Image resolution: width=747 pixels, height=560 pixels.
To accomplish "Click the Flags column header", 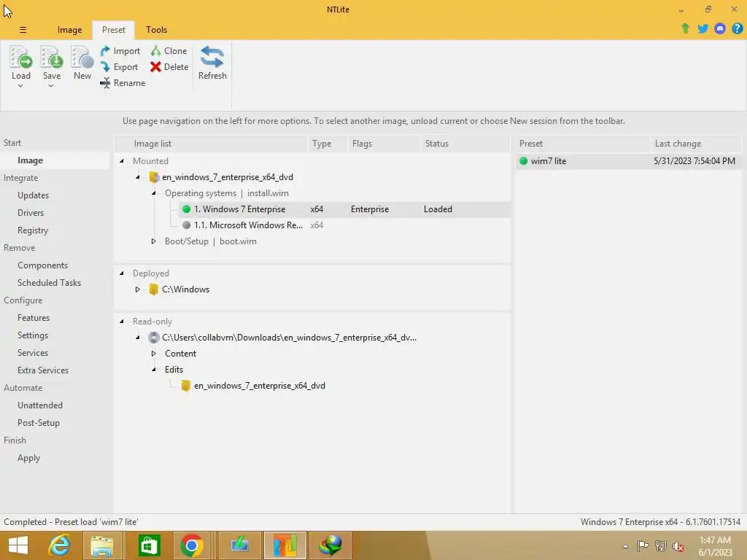I will [384, 144].
